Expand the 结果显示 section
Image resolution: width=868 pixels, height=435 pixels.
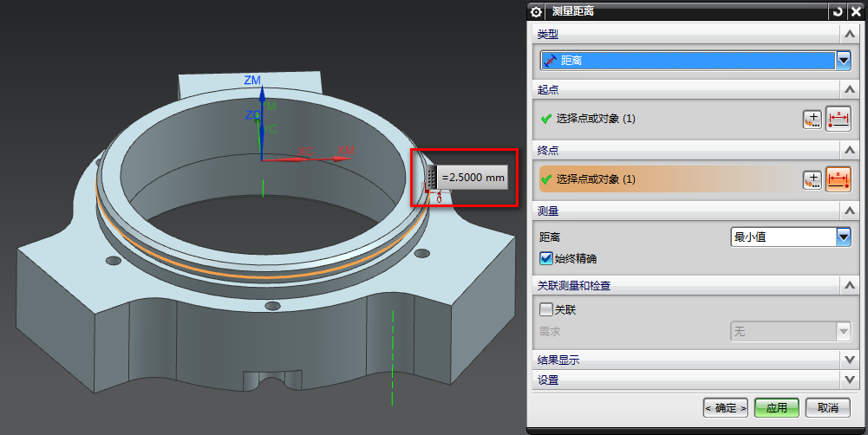849,359
